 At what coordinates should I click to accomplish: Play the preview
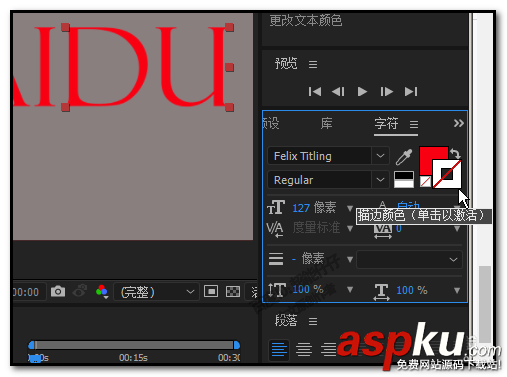pyautogui.click(x=362, y=92)
